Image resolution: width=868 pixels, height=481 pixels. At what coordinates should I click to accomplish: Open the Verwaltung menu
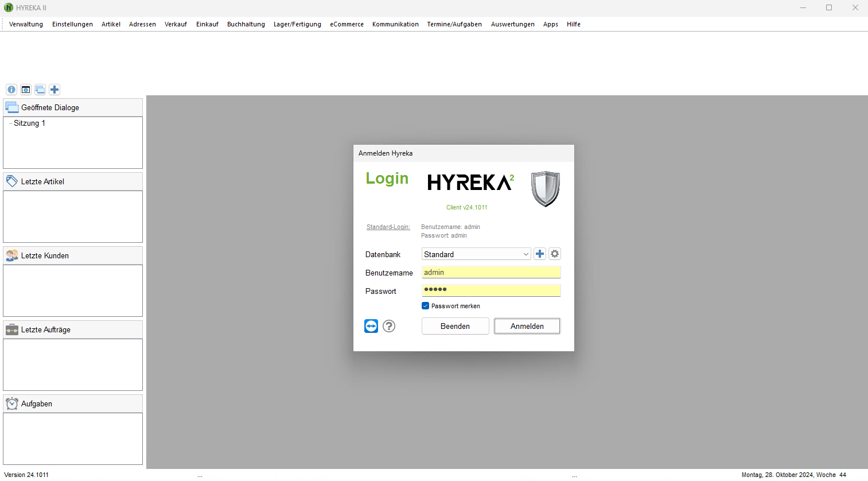coord(26,24)
